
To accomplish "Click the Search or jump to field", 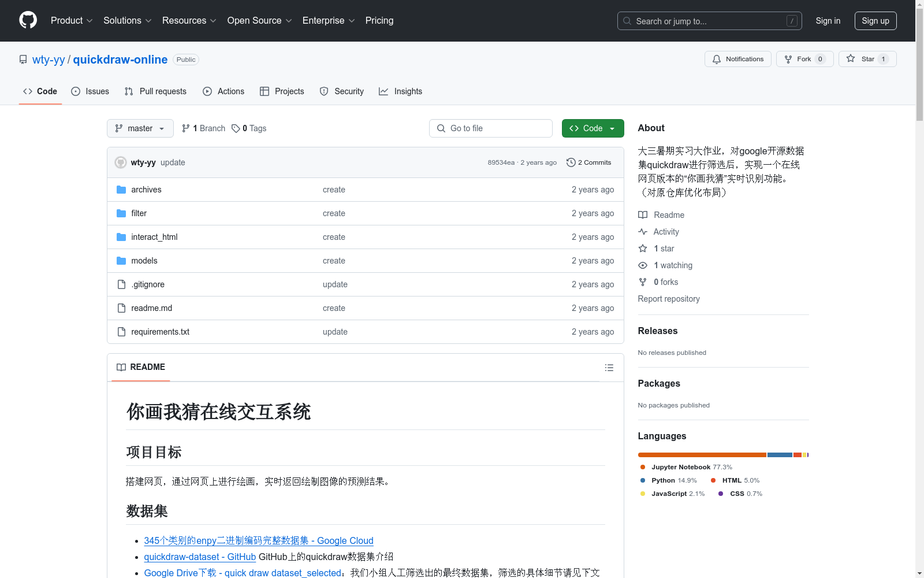I will pos(710,21).
